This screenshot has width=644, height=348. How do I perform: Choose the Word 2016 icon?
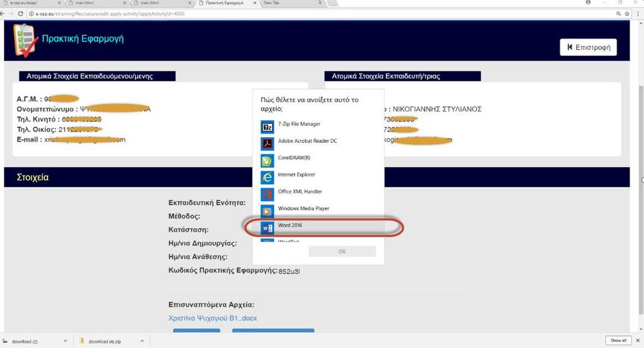[268, 228]
